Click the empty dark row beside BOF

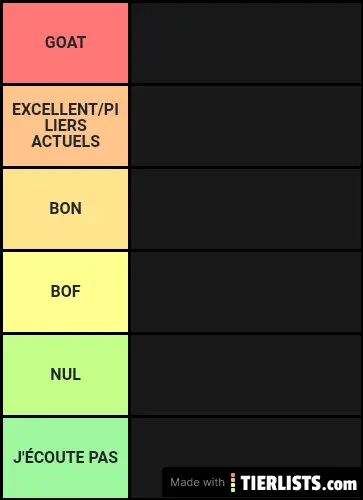(246, 292)
